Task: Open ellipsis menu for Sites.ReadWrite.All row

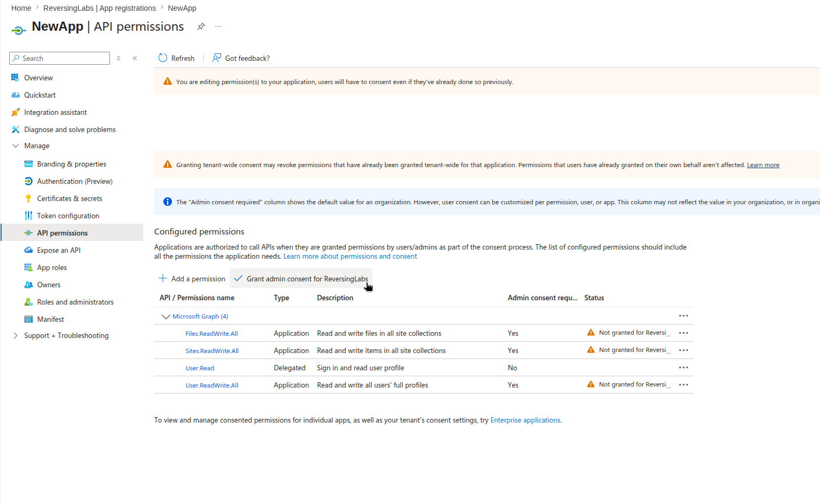Action: click(x=684, y=350)
